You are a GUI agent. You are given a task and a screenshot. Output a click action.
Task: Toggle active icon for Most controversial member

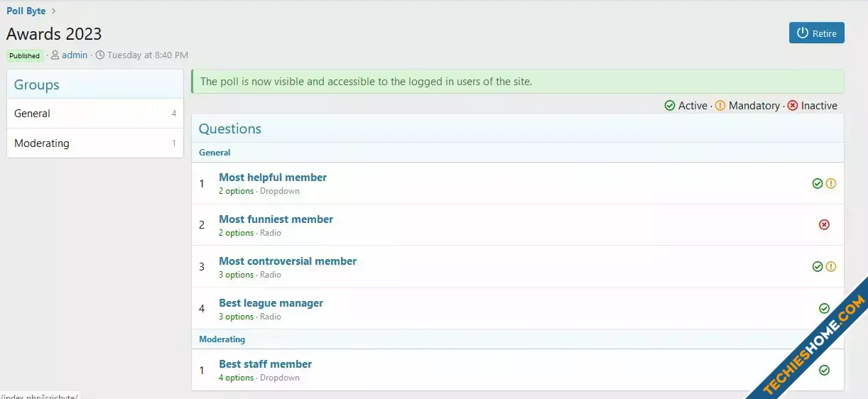pos(818,267)
